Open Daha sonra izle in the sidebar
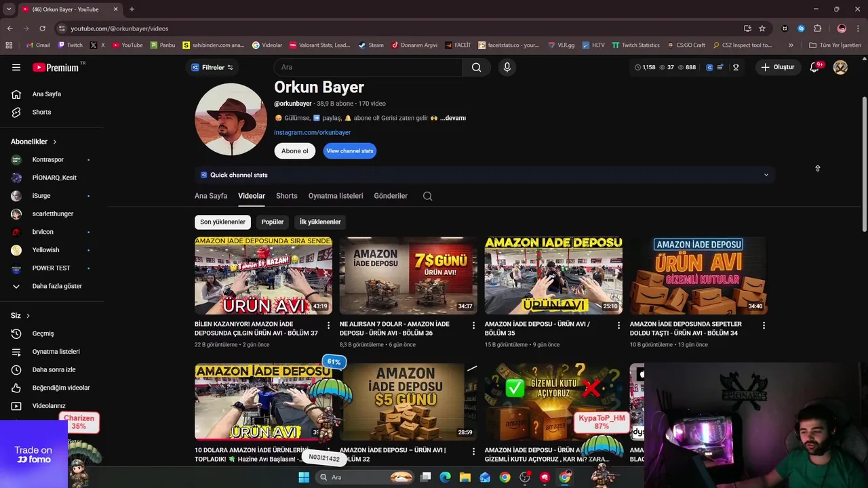The width and height of the screenshot is (868, 488). click(x=53, y=369)
